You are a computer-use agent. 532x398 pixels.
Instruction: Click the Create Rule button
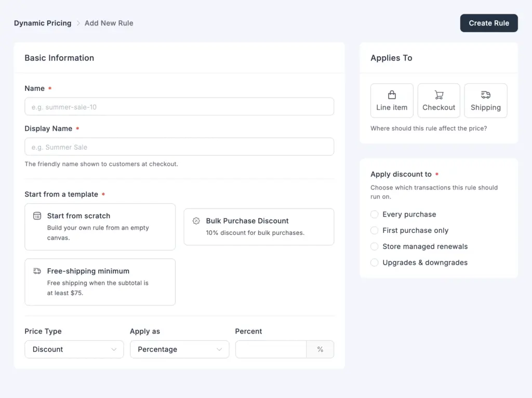[488, 23]
